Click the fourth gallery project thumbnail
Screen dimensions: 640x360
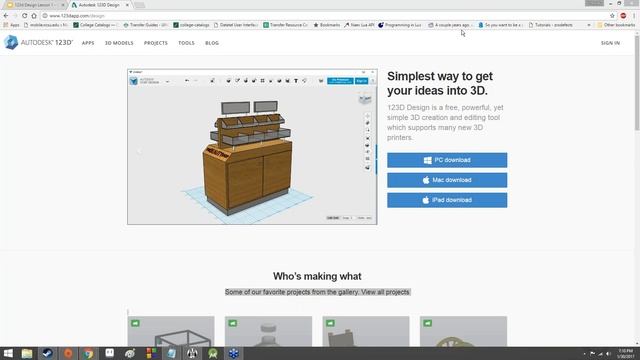pyautogui.click(x=463, y=331)
